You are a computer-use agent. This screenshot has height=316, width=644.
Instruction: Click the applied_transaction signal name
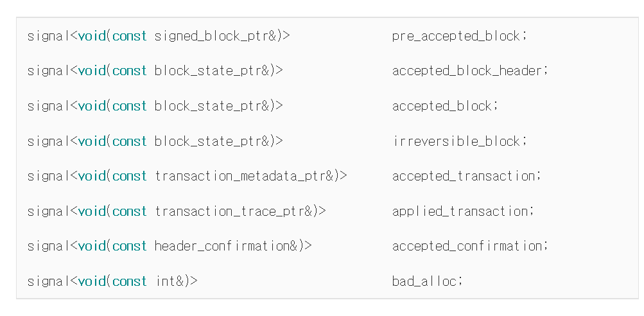(x=460, y=211)
